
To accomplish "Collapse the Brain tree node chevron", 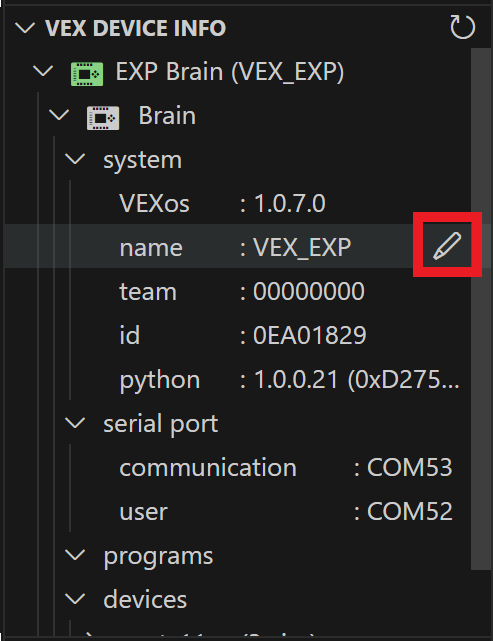I will coord(59,115).
